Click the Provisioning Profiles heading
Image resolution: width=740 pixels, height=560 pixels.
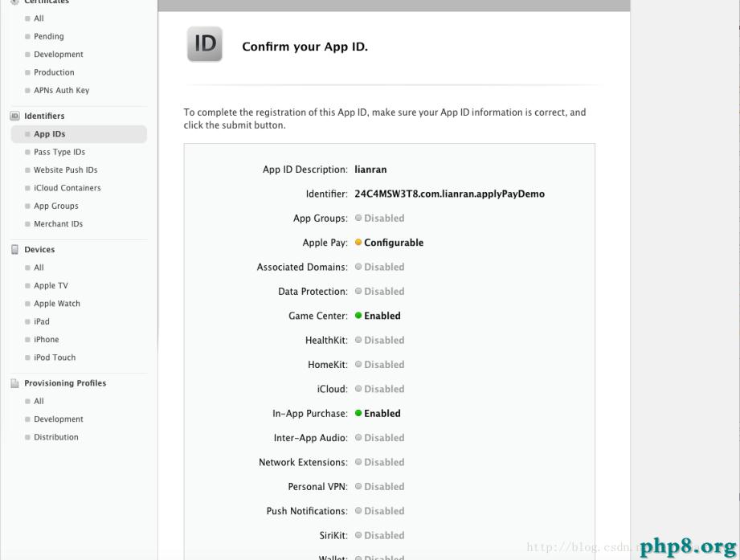click(65, 383)
